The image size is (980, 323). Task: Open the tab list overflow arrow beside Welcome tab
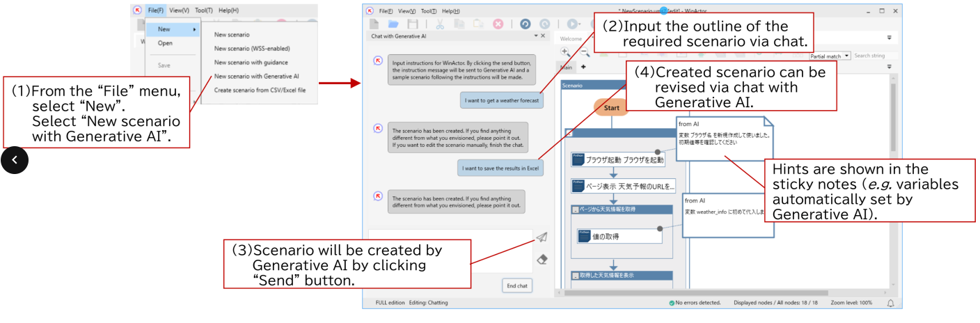click(889, 38)
